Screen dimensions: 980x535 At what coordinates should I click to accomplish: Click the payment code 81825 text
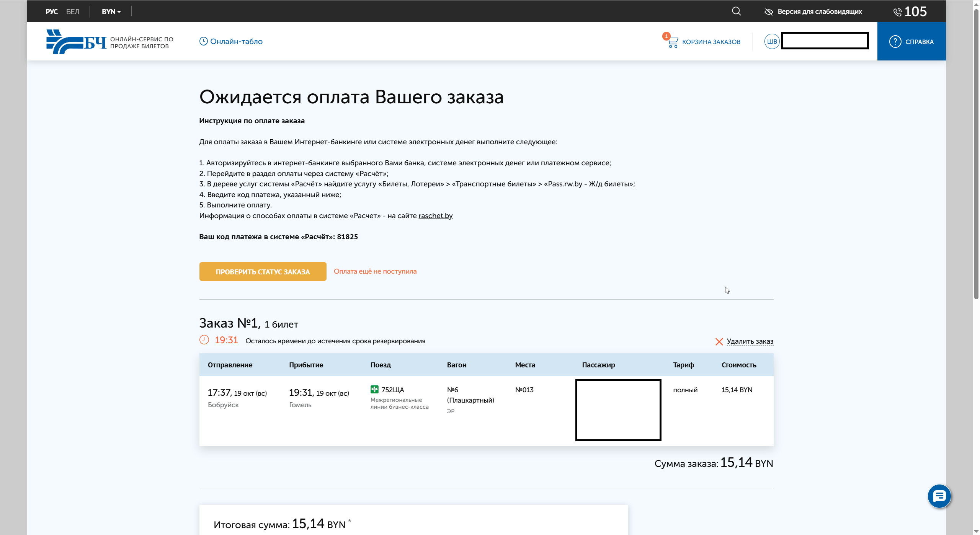tap(347, 237)
